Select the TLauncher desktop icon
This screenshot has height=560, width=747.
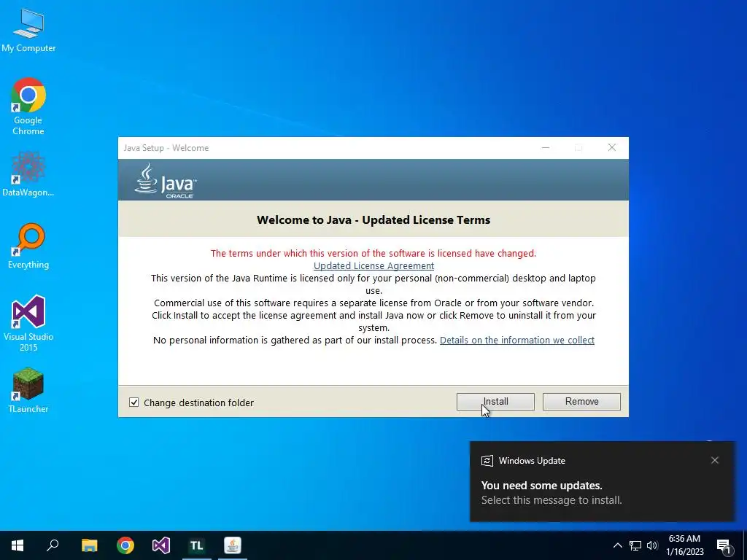(28, 390)
